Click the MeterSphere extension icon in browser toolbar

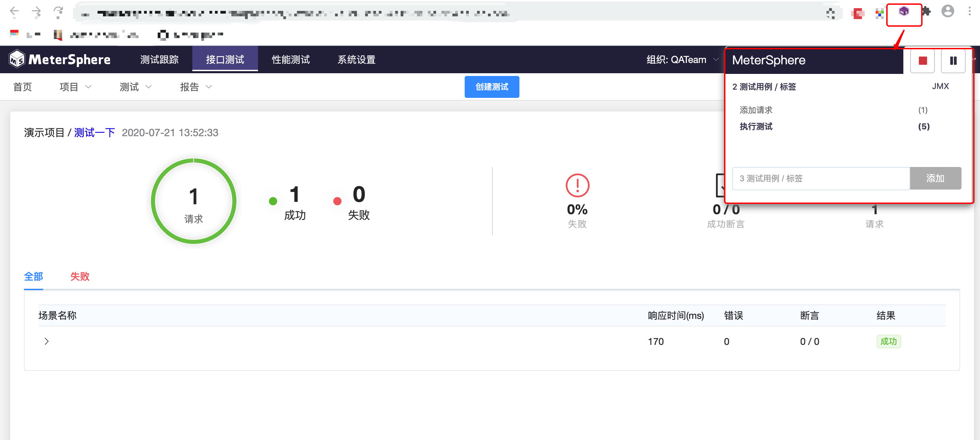point(904,12)
